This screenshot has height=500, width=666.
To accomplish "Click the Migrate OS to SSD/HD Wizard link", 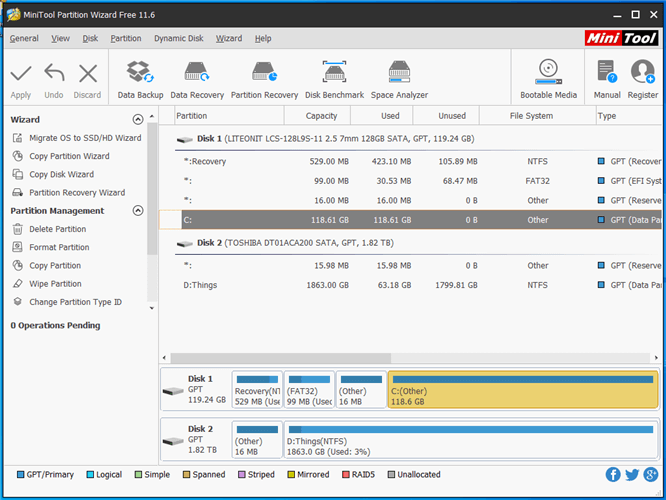I will [x=85, y=138].
